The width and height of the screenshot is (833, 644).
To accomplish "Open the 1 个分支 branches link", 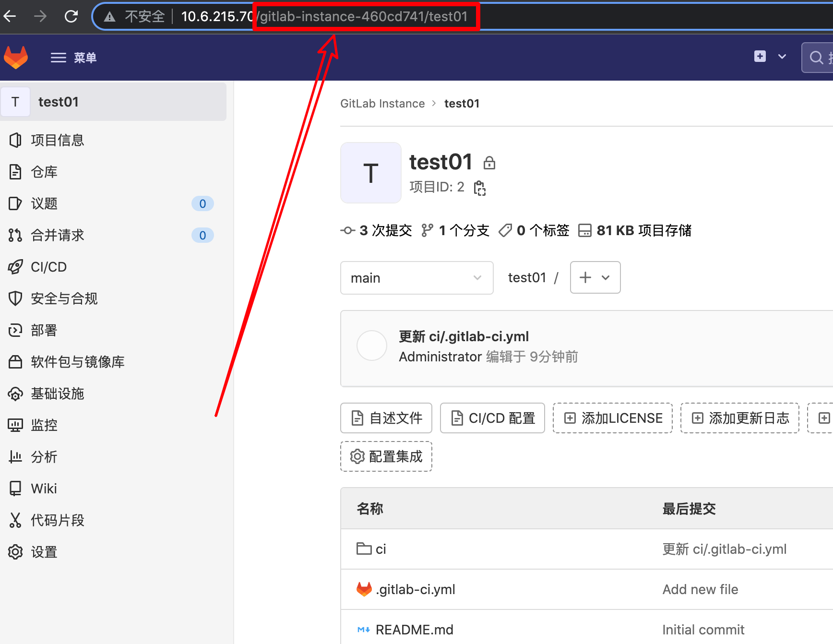I will pyautogui.click(x=455, y=230).
